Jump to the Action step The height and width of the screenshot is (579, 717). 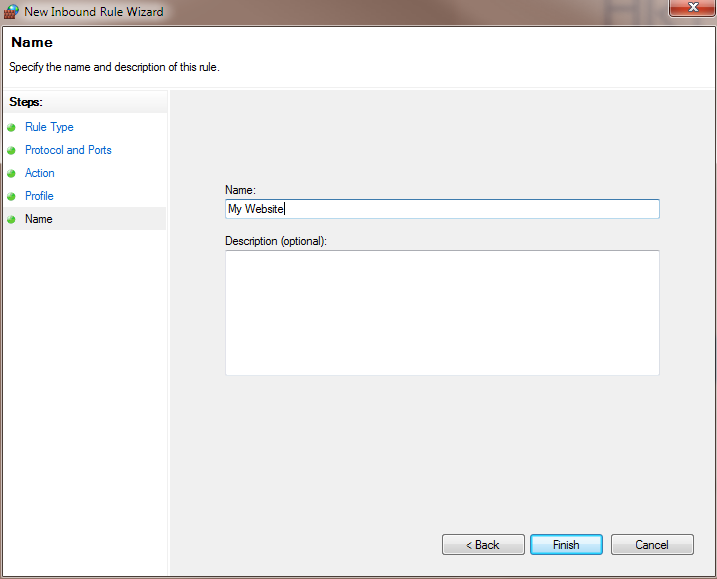coord(40,173)
